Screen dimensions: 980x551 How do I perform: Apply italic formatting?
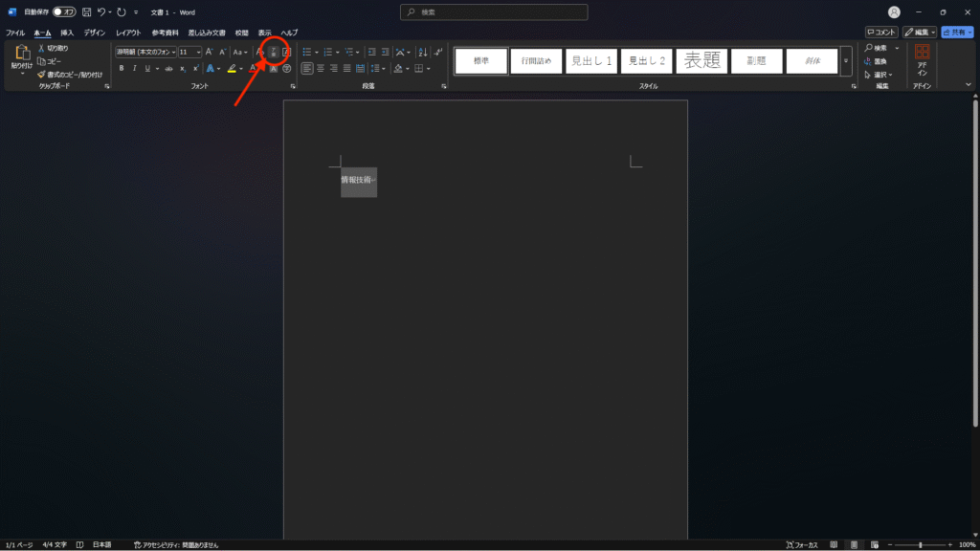pyautogui.click(x=134, y=69)
